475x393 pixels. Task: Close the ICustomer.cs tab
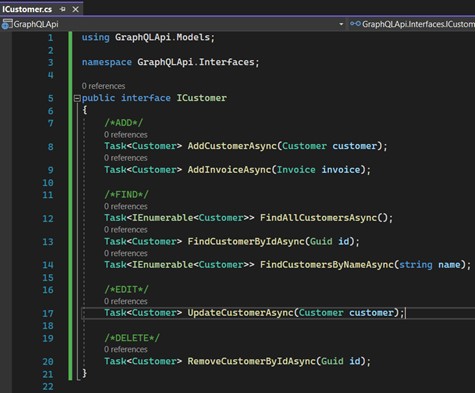[x=76, y=9]
